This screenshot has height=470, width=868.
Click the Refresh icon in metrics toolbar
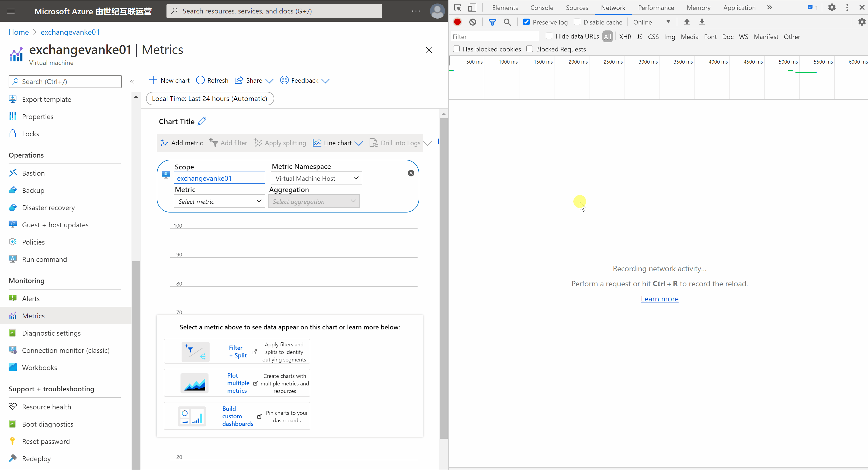point(200,80)
